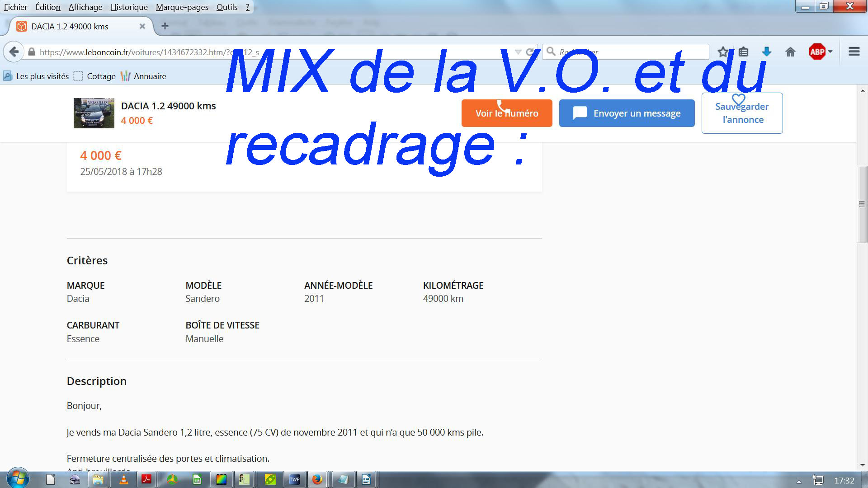
Task: Launch VLC media player from taskbar
Action: tap(123, 479)
